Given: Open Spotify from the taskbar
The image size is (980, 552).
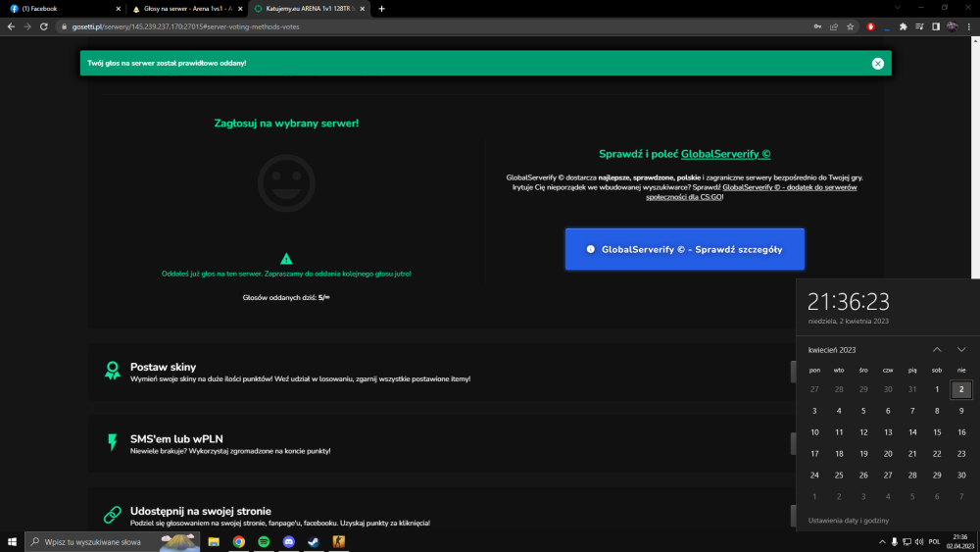Looking at the screenshot, I should pos(264,541).
